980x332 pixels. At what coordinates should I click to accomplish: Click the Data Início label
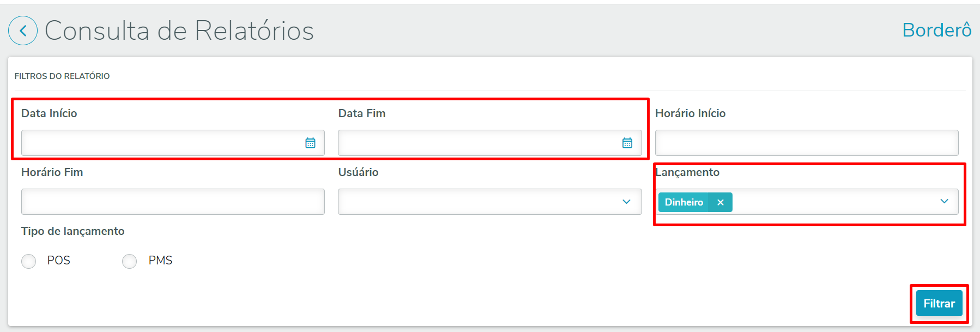pyautogui.click(x=49, y=113)
